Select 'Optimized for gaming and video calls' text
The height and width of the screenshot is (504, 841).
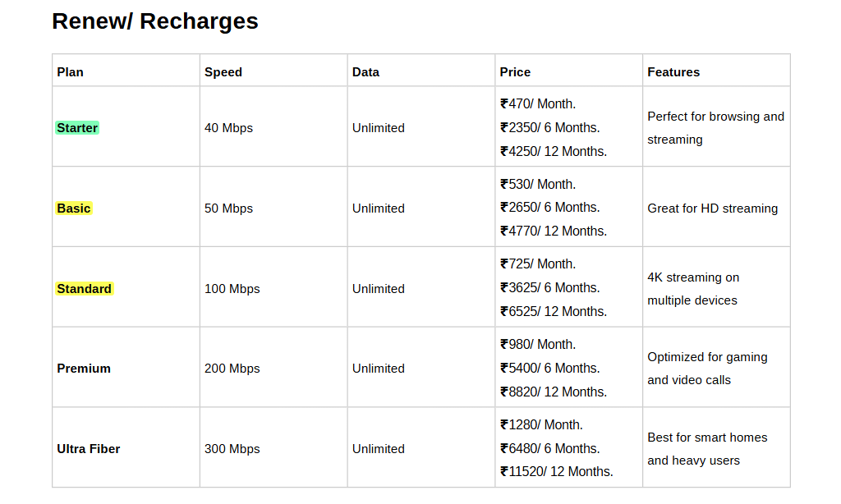click(707, 369)
